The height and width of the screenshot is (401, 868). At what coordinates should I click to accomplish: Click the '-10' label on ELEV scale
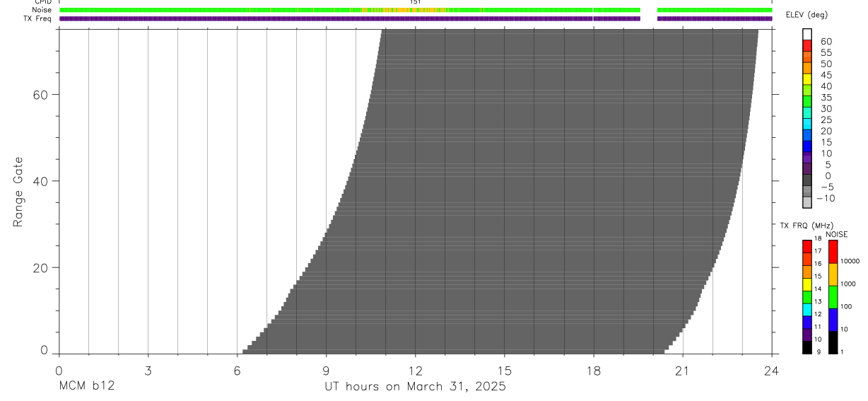point(825,199)
